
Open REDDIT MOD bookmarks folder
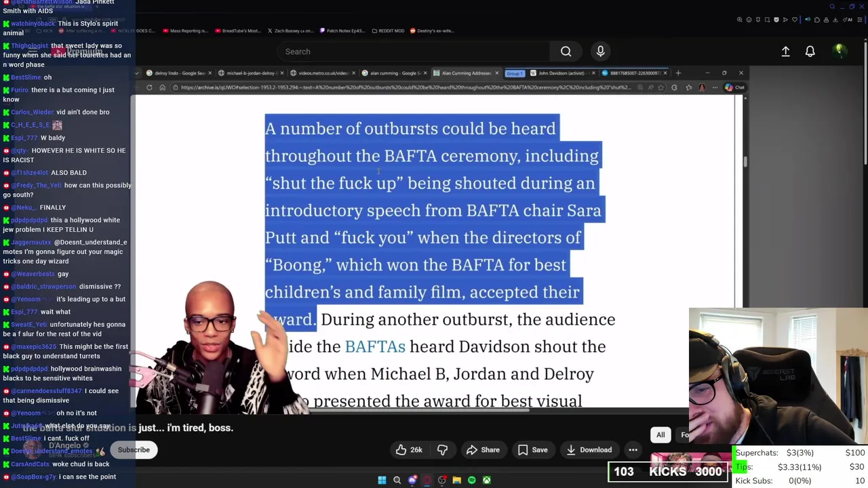(x=388, y=30)
